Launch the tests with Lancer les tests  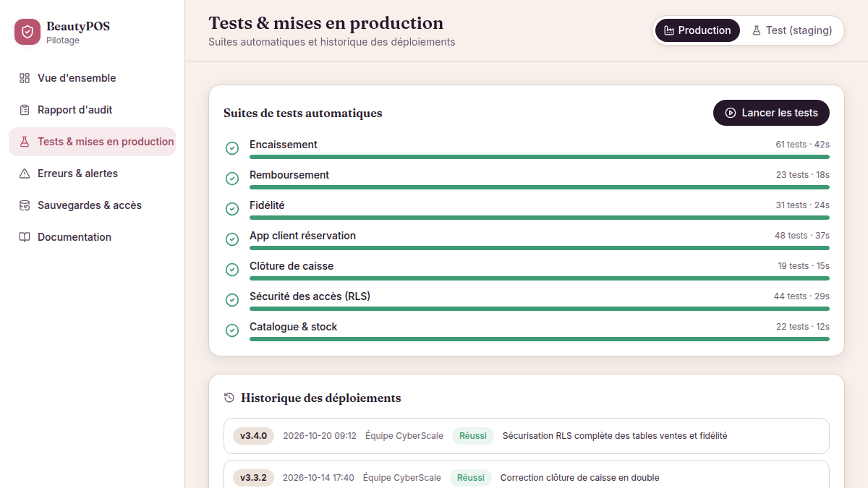(x=771, y=113)
